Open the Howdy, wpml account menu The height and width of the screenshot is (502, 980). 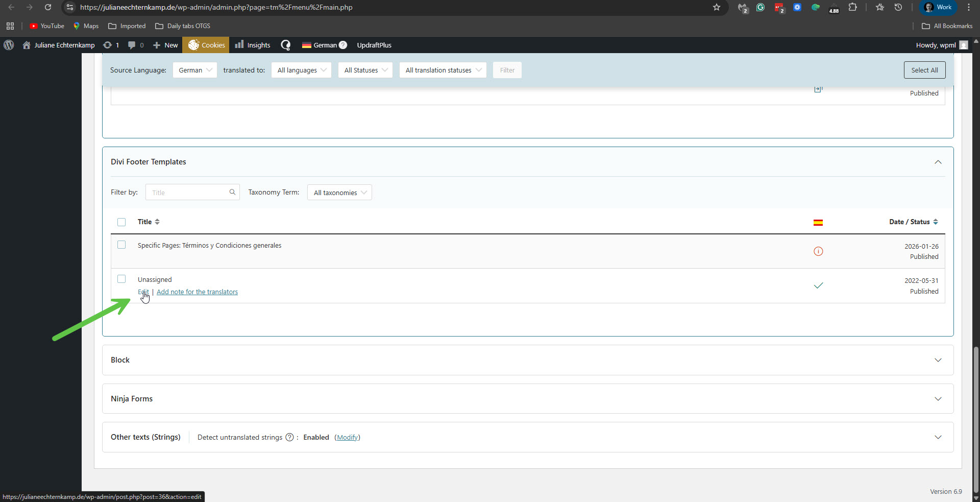(x=942, y=45)
